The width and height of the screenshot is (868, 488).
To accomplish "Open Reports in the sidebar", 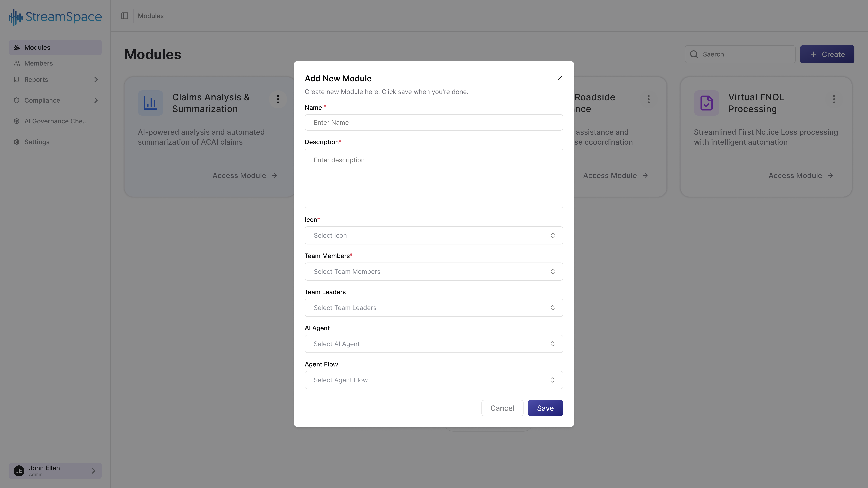I will pyautogui.click(x=55, y=80).
